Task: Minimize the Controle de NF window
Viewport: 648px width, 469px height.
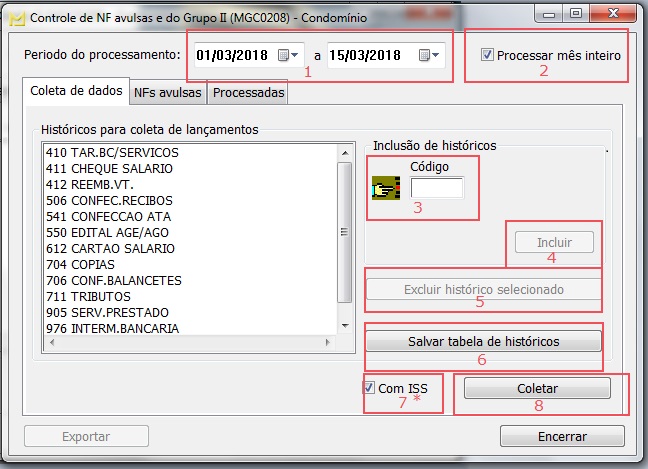Action: [x=549, y=14]
